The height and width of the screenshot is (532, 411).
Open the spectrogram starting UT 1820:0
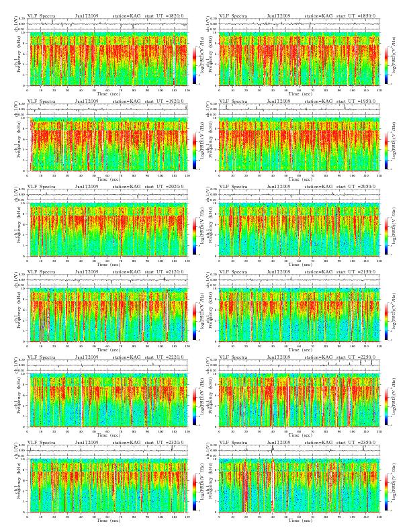pos(107,58)
